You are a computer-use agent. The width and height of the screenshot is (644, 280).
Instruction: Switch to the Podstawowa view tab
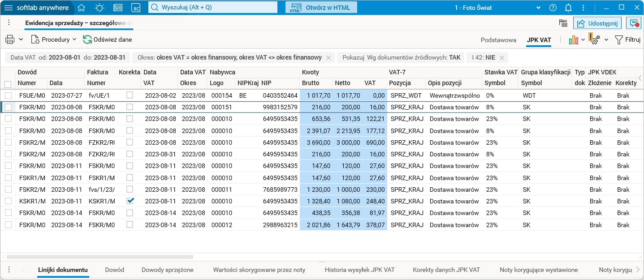(x=498, y=40)
